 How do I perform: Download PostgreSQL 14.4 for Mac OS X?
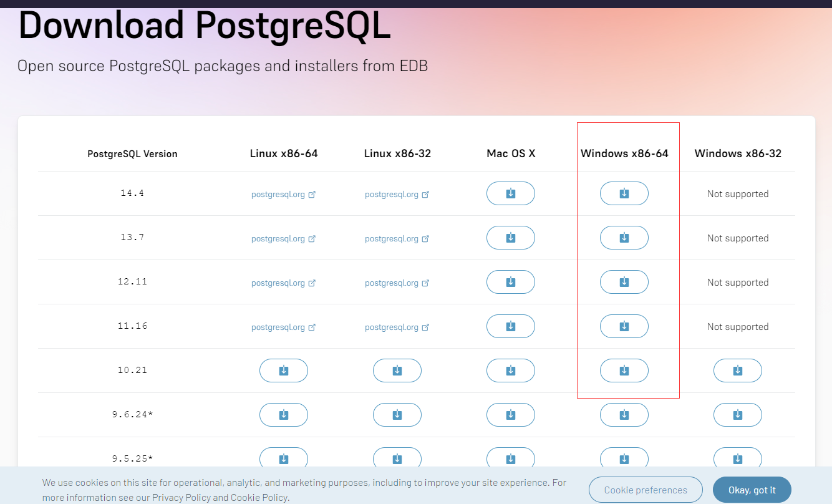coord(510,193)
